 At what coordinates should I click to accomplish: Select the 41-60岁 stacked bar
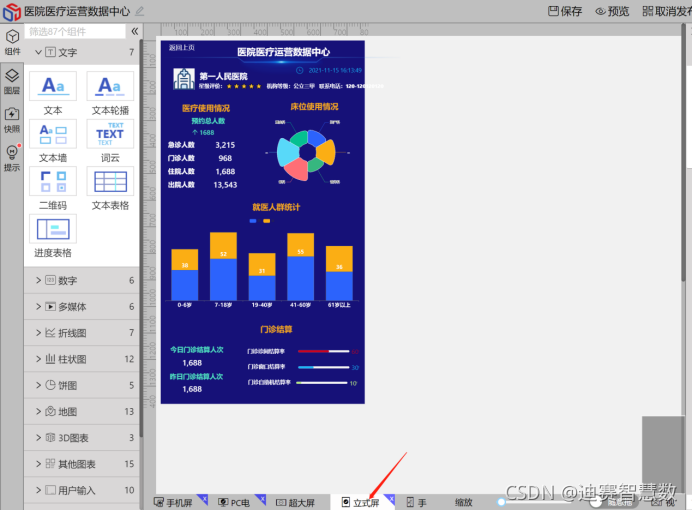(x=301, y=267)
